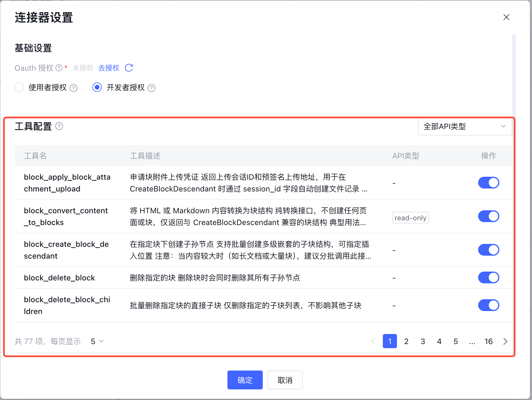Go to pagination page 3
This screenshot has height=400, width=532.
point(423,341)
